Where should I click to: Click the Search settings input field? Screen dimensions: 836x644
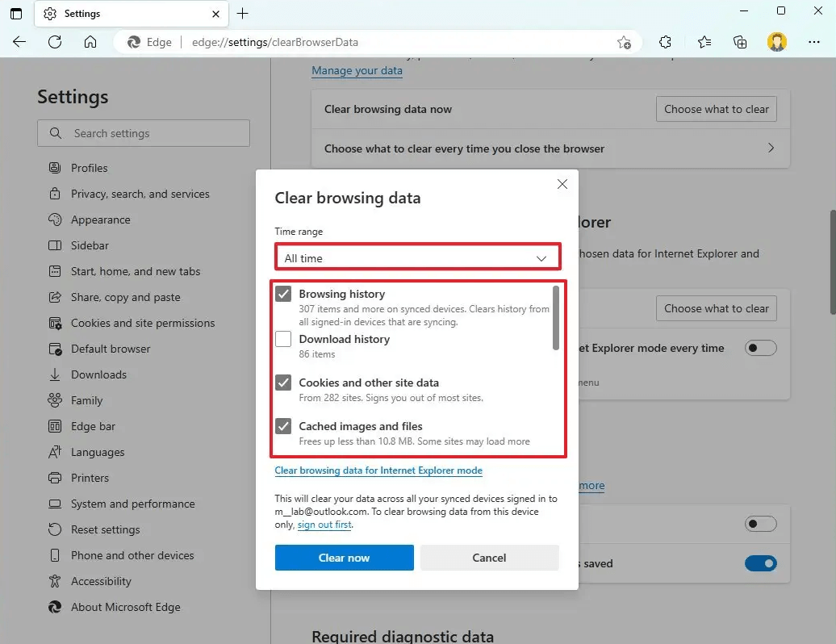(x=144, y=133)
